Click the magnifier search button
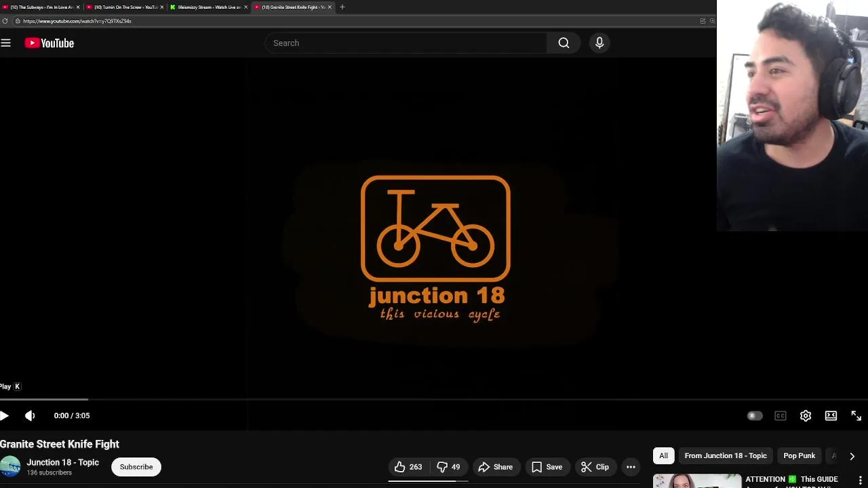The width and height of the screenshot is (868, 488). pos(564,43)
